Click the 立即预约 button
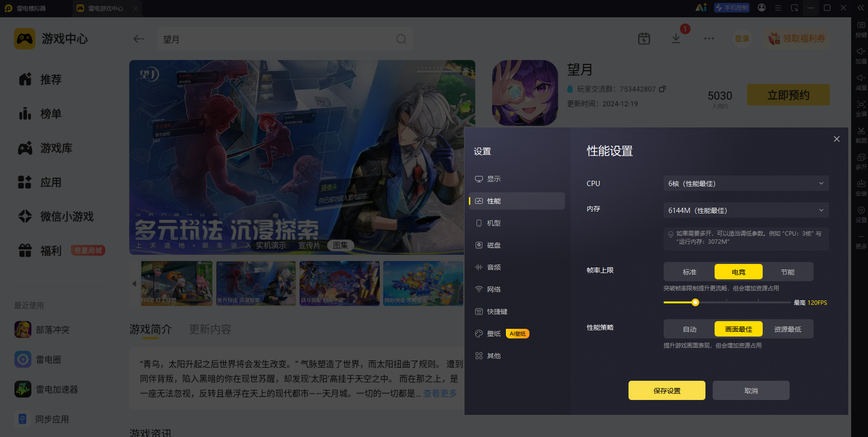 [x=788, y=95]
